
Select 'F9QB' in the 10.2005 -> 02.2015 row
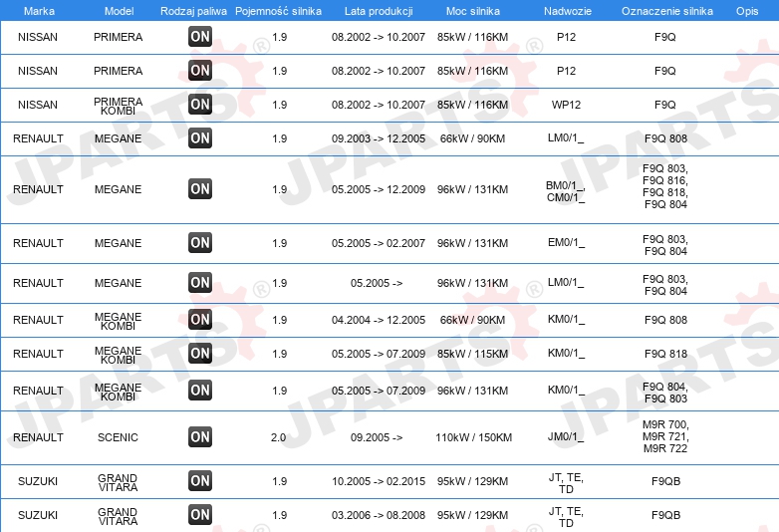[665, 481]
